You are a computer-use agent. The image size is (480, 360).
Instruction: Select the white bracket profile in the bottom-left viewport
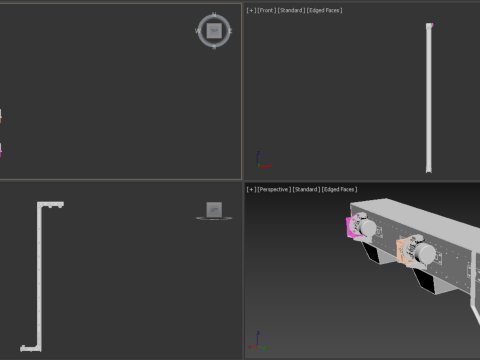(39, 277)
